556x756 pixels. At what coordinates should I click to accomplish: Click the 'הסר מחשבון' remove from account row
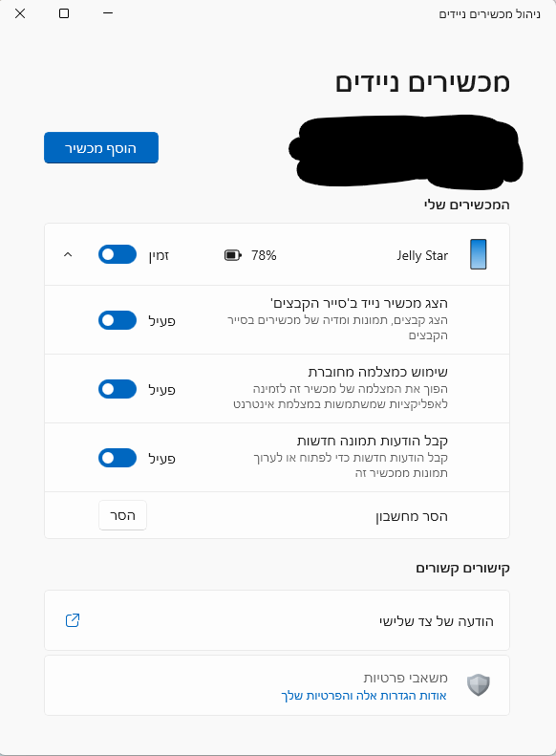click(277, 515)
